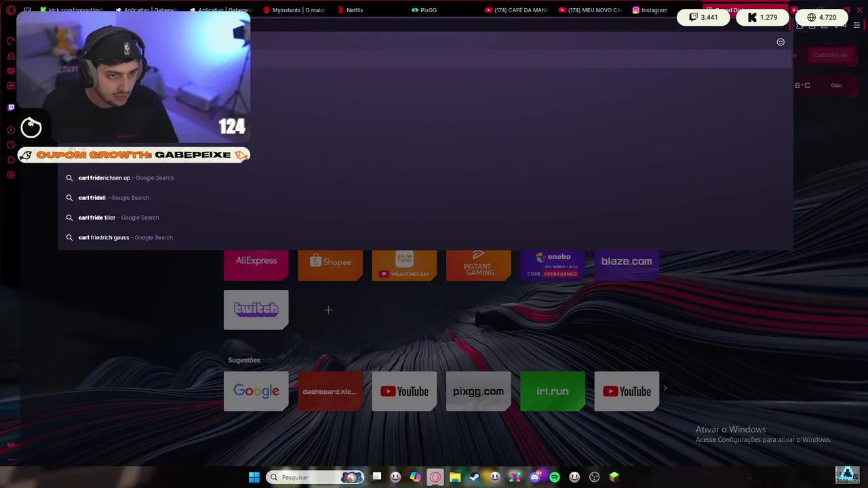Viewport: 868px width, 488px height.
Task: Add a new speed dial site
Action: pos(328,310)
